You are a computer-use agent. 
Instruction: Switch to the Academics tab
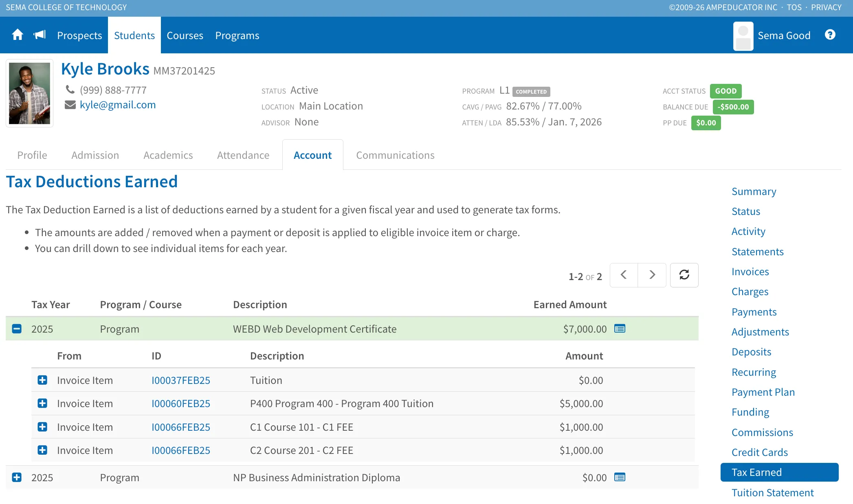(x=168, y=155)
